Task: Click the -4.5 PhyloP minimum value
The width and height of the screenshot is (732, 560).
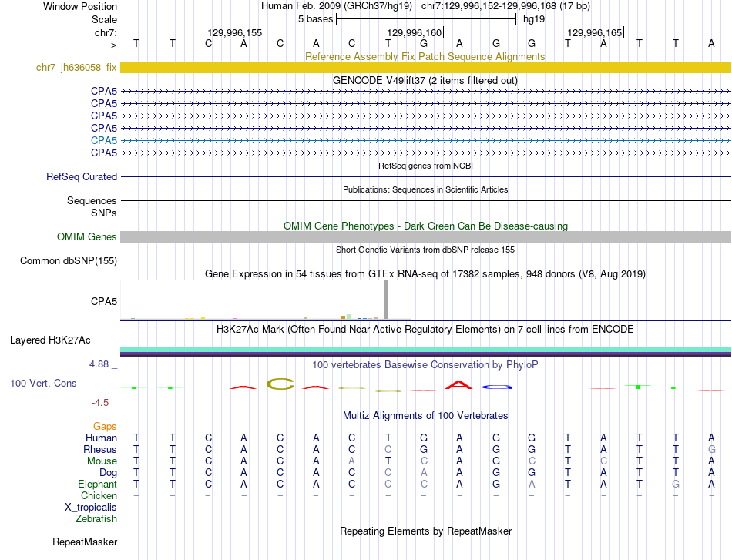Action: click(x=100, y=403)
